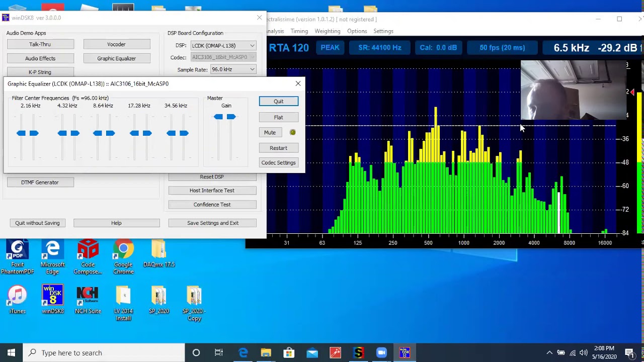Launch Edge from the taskbar

243,352
